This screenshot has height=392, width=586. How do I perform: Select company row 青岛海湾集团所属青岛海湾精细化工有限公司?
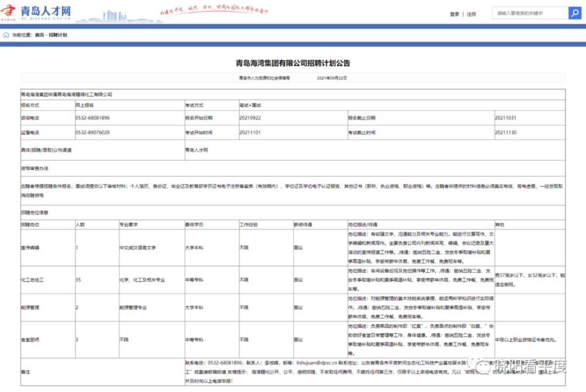(293, 94)
